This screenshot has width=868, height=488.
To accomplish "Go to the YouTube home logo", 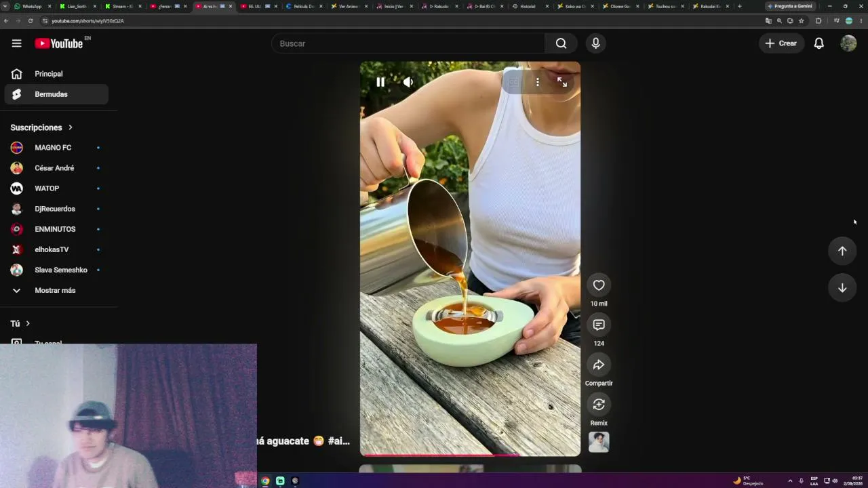I will coord(59,43).
